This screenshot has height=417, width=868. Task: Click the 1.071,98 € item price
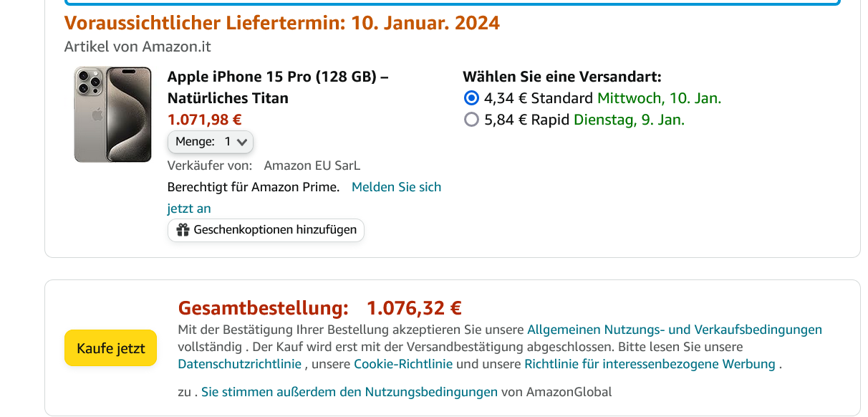click(x=204, y=120)
